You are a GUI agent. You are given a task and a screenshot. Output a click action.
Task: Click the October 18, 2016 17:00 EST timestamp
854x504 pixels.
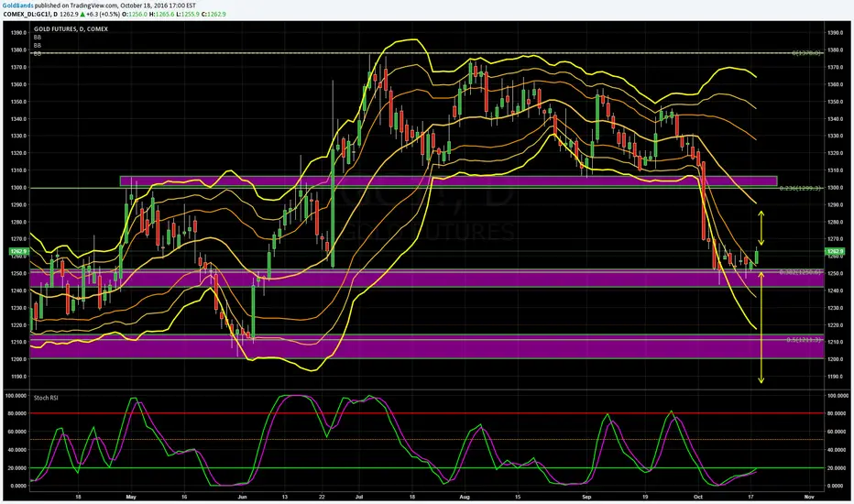click(x=157, y=5)
